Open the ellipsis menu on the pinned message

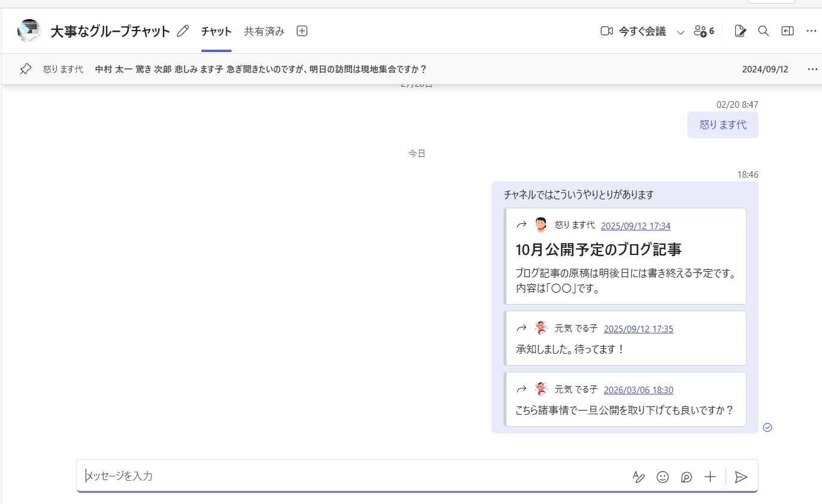(812, 69)
